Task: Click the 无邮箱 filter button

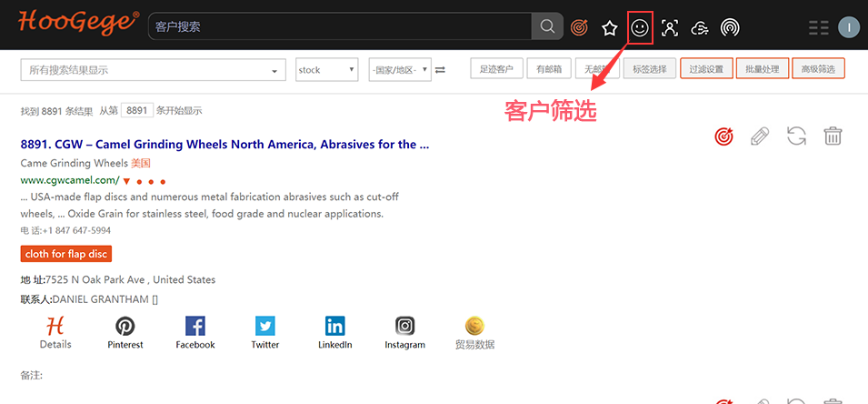Action: (x=597, y=69)
